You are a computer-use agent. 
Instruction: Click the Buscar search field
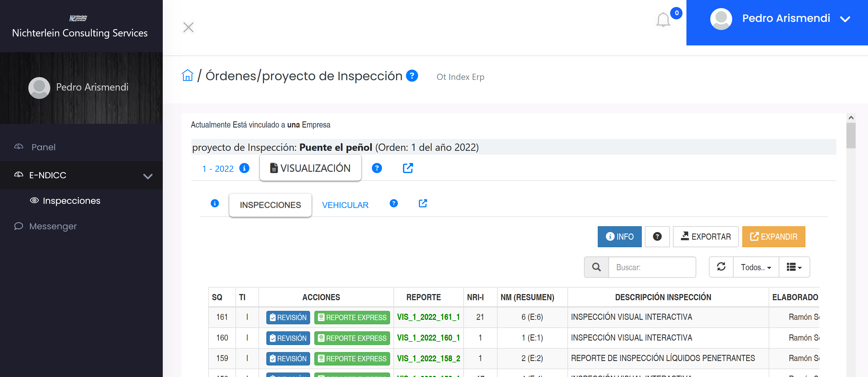tap(652, 267)
